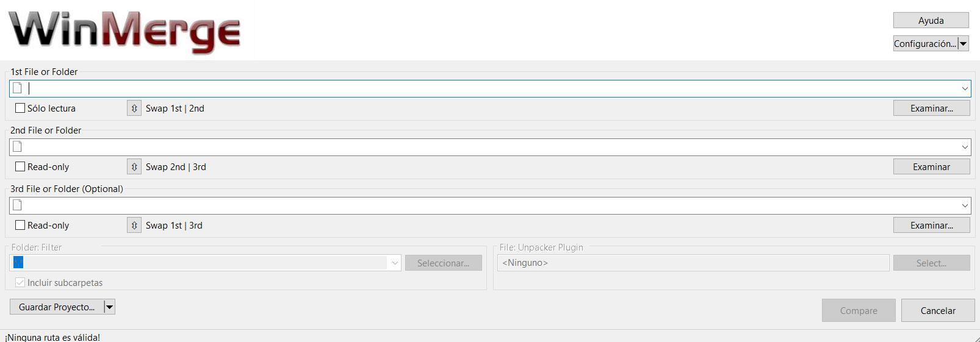Screen dimensions: 980x342
Task: Expand the 1st File or Folder dropdown
Action: (965, 88)
